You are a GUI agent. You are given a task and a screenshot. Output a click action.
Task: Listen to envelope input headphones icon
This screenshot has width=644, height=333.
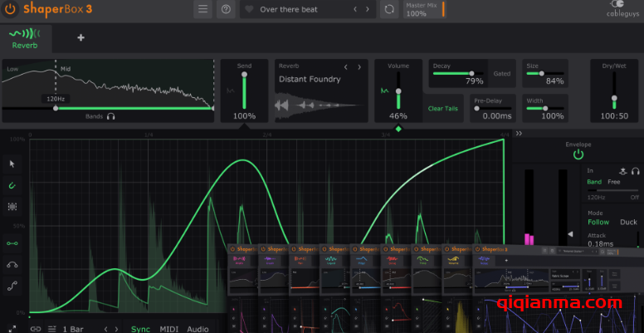tap(636, 171)
